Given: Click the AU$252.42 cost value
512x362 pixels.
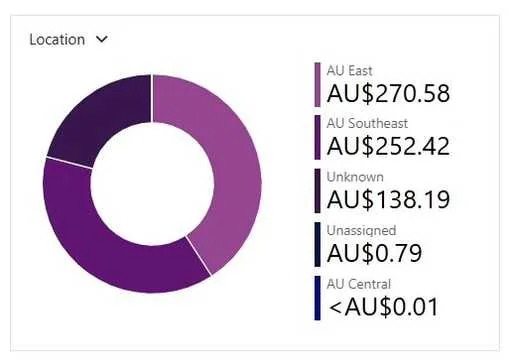Looking at the screenshot, I should (x=389, y=146).
